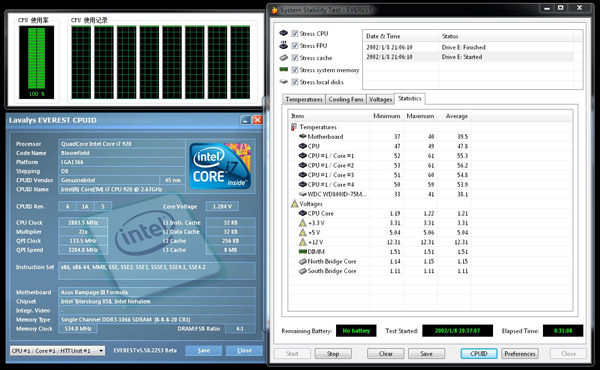This screenshot has width=600, height=370.
Task: Click the Close button in EVEREST CPUID window
Action: coord(244,350)
